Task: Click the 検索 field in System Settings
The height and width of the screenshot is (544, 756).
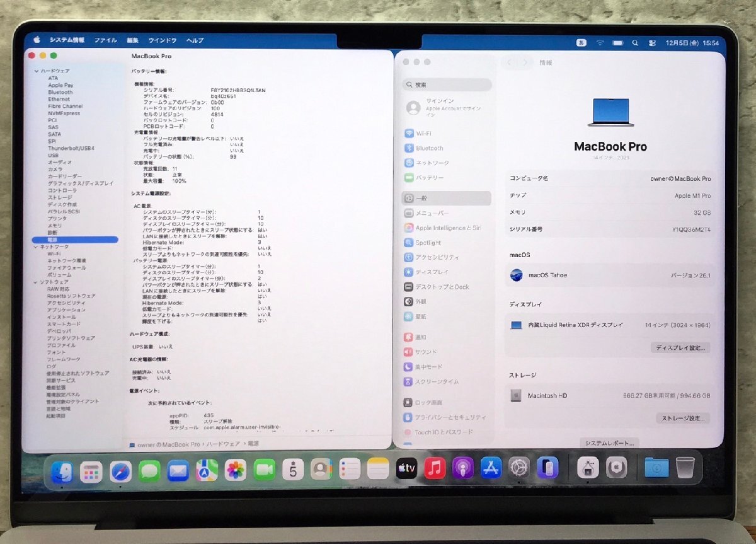Action: 447,84
